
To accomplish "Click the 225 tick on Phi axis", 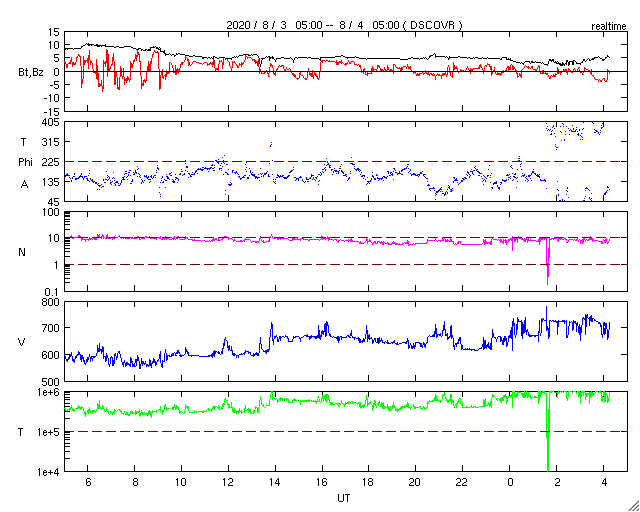I will point(51,162).
